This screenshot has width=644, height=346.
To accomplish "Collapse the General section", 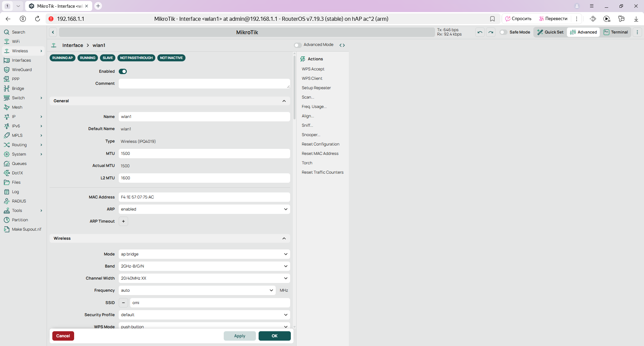I will pyautogui.click(x=284, y=101).
